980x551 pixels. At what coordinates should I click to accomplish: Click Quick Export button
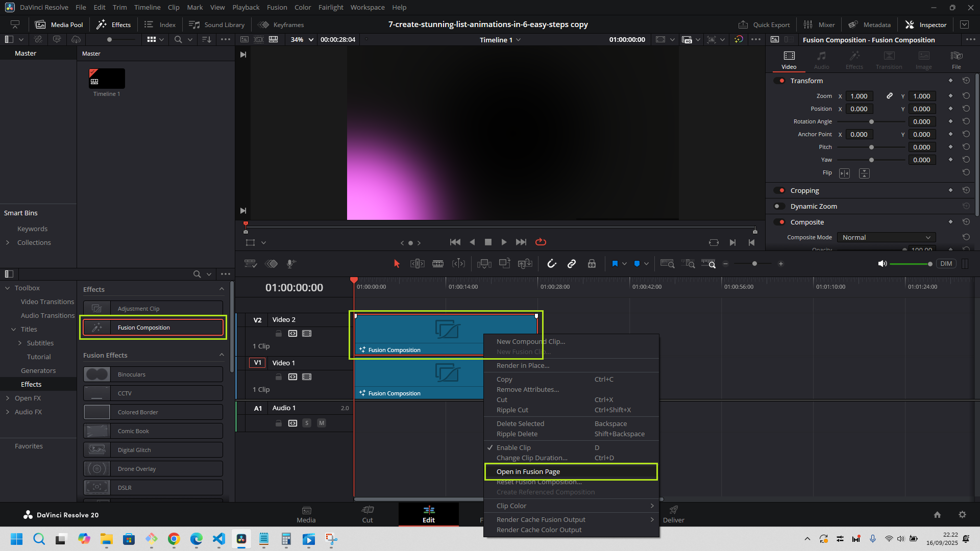point(764,24)
